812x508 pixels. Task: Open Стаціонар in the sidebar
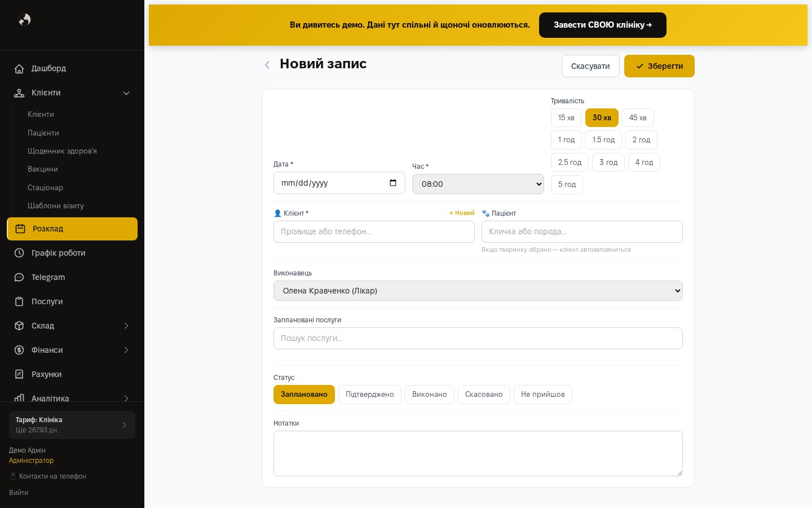tap(45, 187)
